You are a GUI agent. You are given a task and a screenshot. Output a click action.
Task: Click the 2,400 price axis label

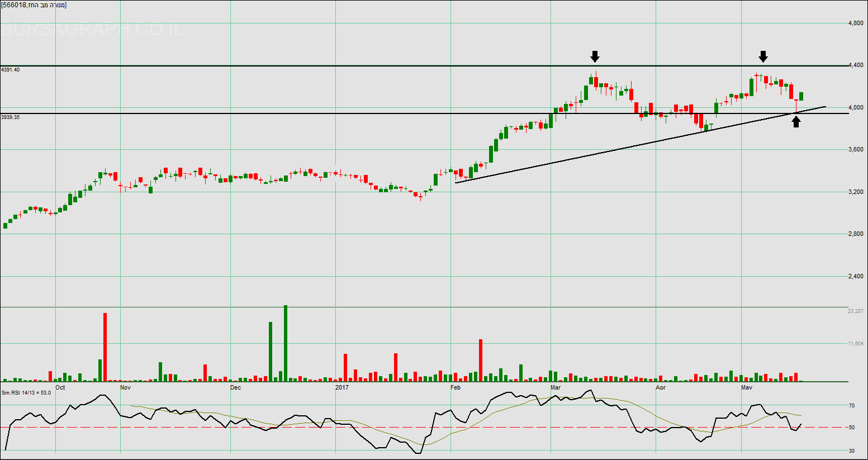(856, 277)
